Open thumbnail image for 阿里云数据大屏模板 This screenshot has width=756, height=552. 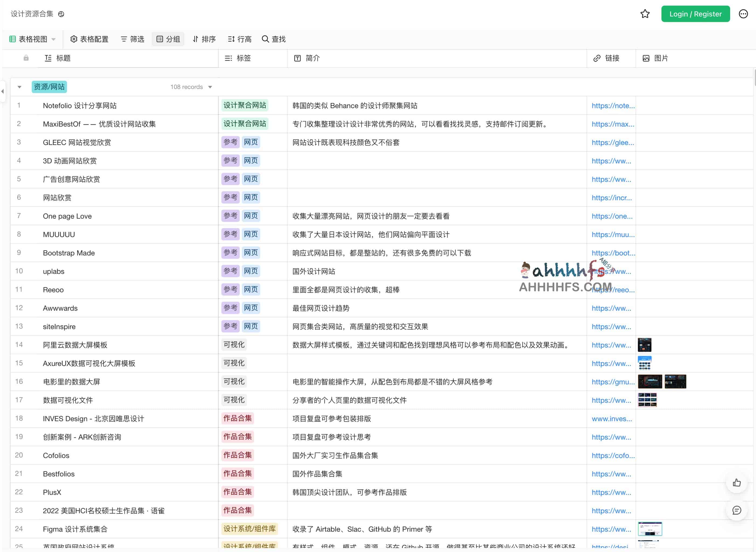pos(644,345)
